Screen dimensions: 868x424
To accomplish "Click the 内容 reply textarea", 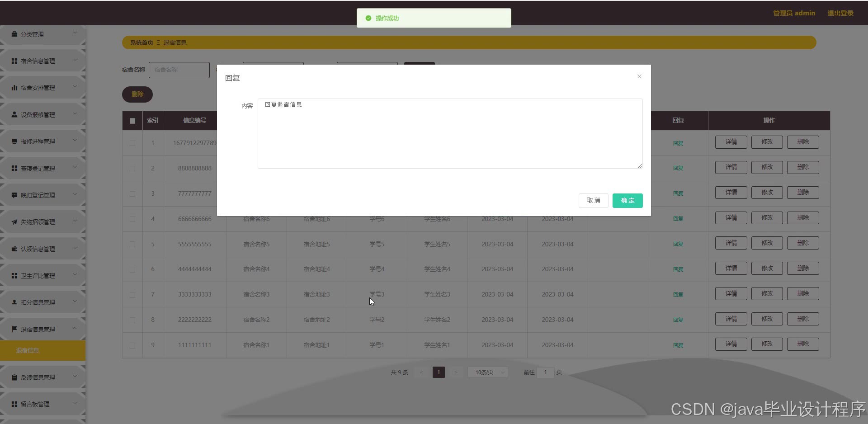I will click(450, 133).
